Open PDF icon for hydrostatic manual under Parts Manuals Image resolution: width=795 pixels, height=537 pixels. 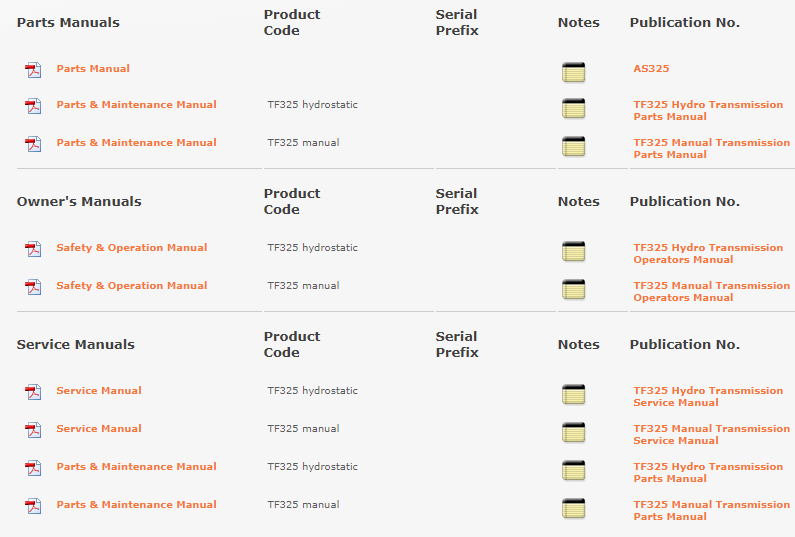tap(34, 106)
